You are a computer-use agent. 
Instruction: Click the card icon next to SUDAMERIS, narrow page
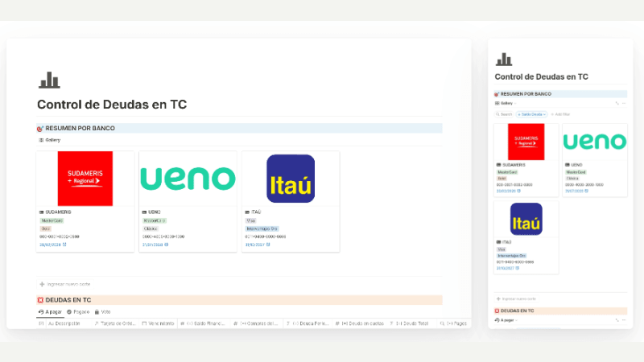coord(498,165)
